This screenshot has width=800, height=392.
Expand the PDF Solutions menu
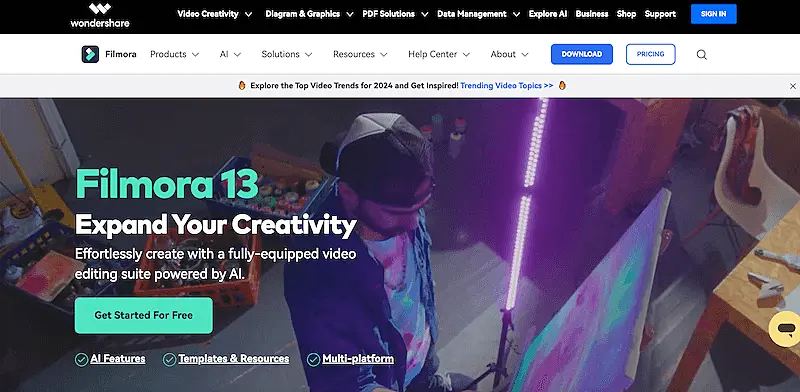tap(395, 14)
